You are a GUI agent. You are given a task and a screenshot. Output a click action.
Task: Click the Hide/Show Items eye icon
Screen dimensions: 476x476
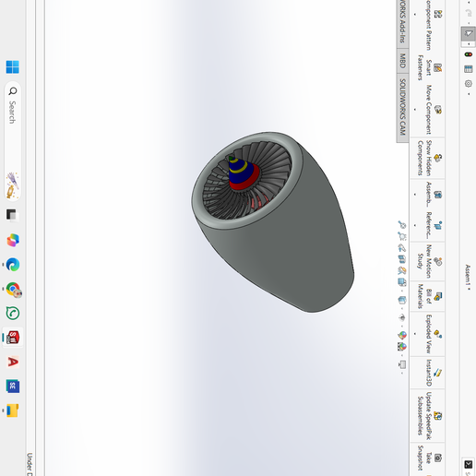click(401, 317)
